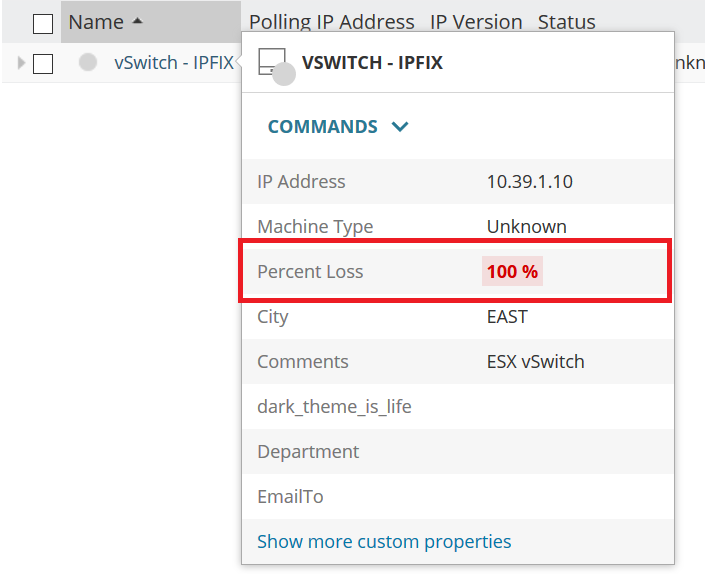The image size is (705, 574).
Task: Check the vSwitch - IPFIX row checkbox
Action: coord(43,64)
